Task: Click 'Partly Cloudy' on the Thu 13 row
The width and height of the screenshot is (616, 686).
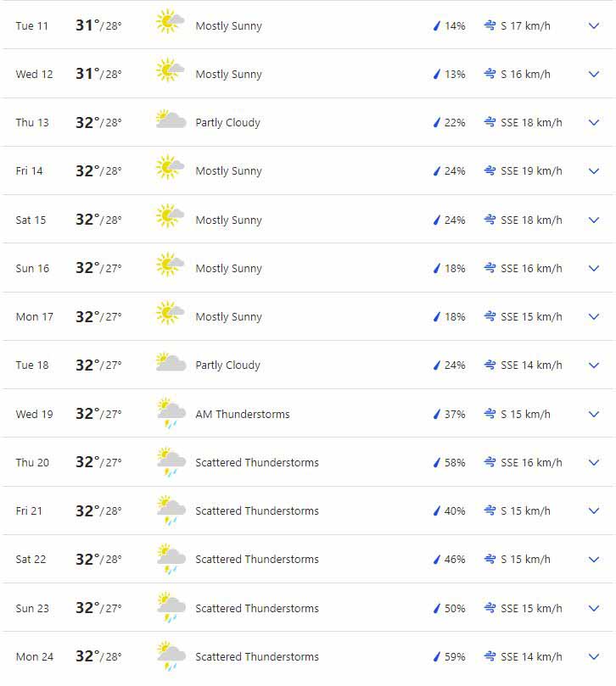Action: point(227,123)
